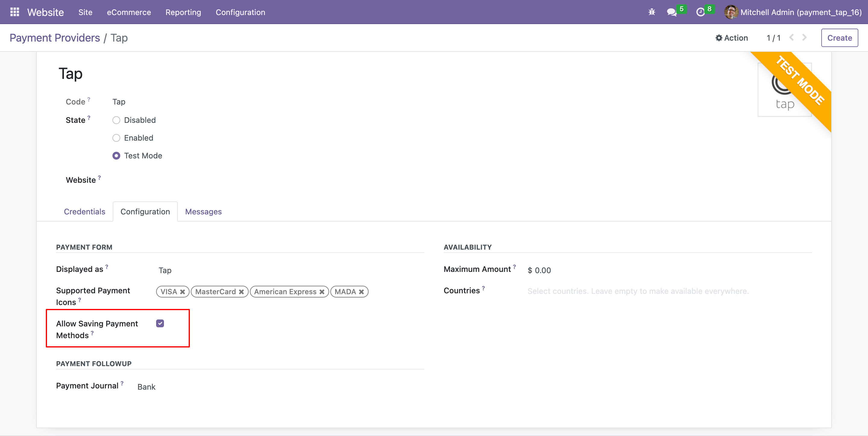Open the debug bug icon menu

(652, 12)
